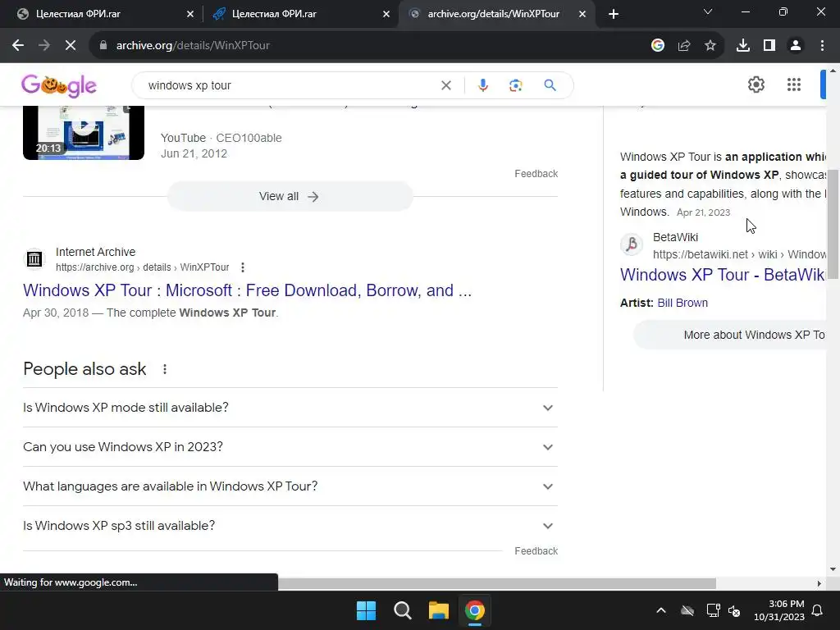Open File Explorer from taskbar
The image size is (840, 630).
click(x=439, y=610)
